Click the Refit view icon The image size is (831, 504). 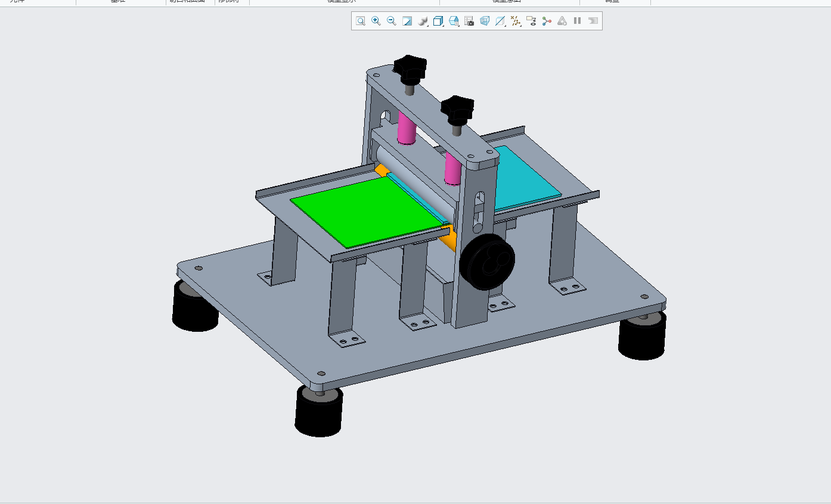click(361, 21)
